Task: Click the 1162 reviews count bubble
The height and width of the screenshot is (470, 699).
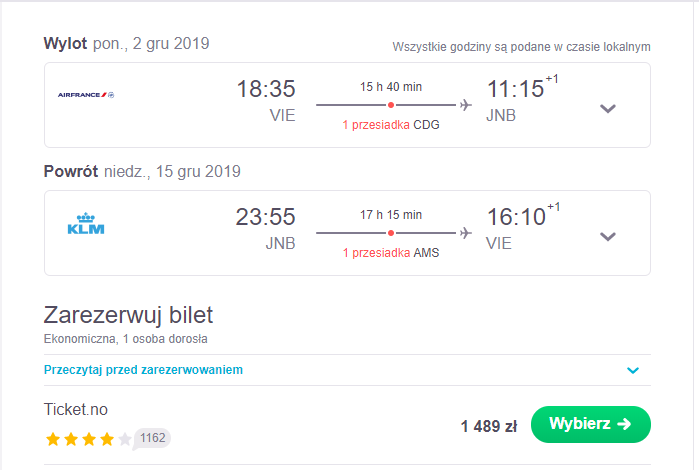Action: (152, 438)
